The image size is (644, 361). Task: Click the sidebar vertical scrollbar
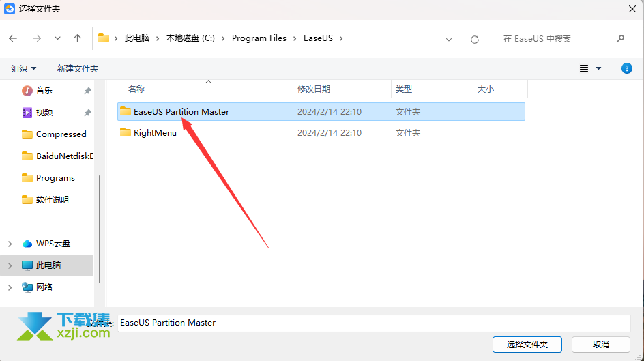100,229
